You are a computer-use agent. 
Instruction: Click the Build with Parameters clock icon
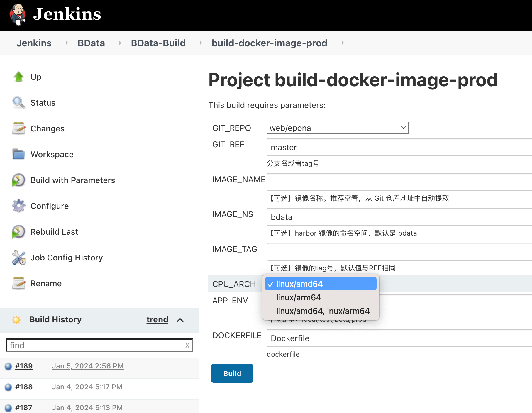click(18, 180)
